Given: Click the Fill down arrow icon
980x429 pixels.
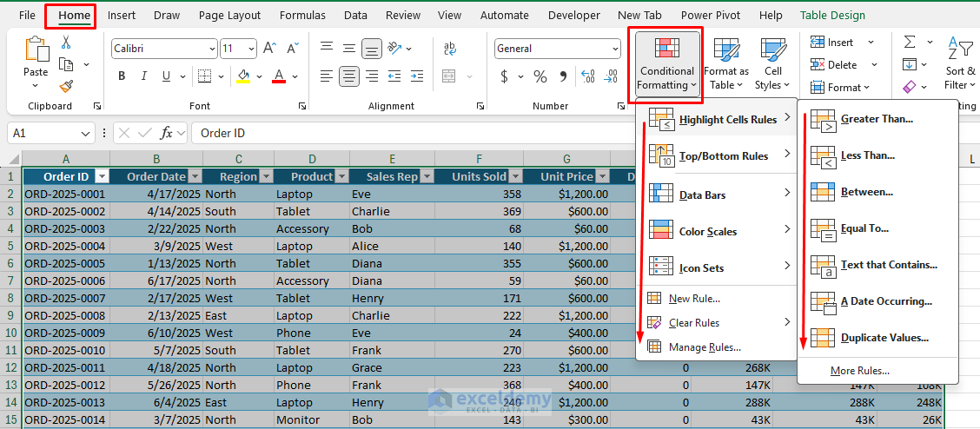Looking at the screenshot, I should pyautogui.click(x=910, y=64).
